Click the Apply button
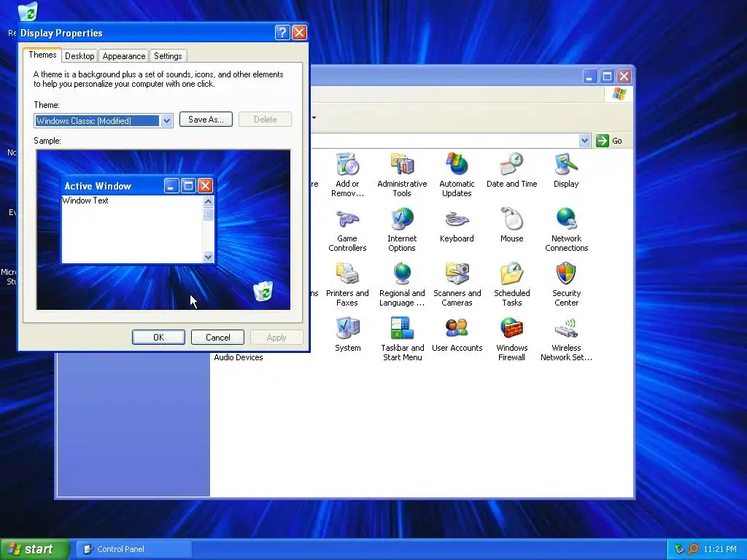Viewport: 747px width, 560px height. (276, 337)
